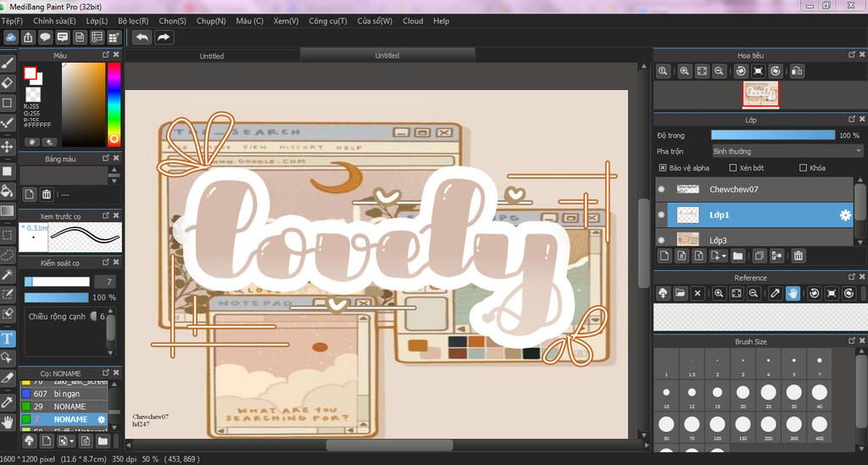Click the Undo arrow button
868x465 pixels.
pos(142,37)
